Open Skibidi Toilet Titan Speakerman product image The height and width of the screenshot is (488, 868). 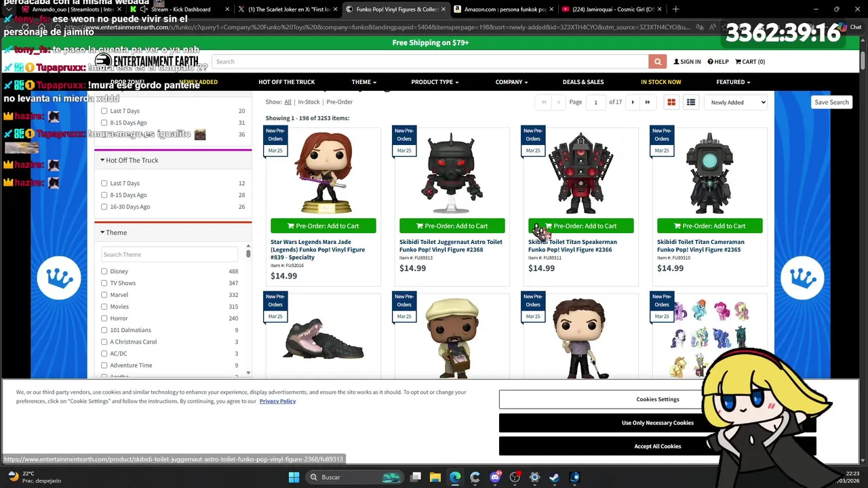(x=581, y=172)
